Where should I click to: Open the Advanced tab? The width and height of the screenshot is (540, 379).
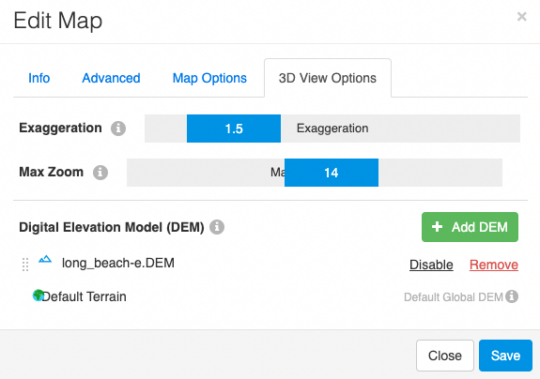tap(111, 78)
